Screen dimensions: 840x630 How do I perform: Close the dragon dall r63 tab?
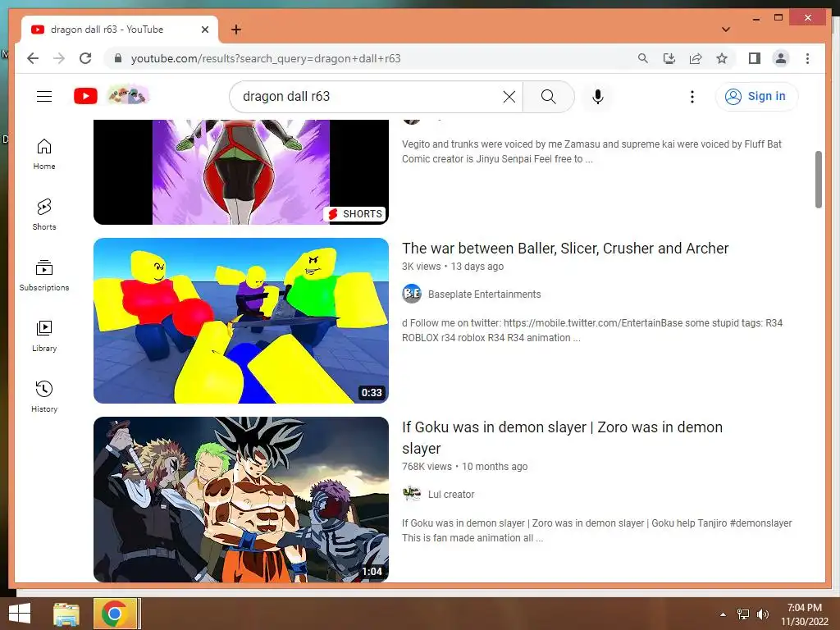pos(204,30)
